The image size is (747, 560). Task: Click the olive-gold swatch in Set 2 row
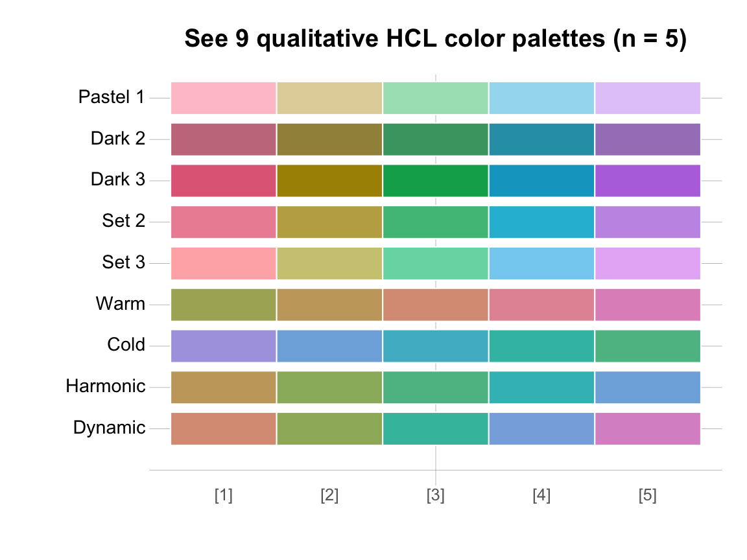tap(329, 222)
